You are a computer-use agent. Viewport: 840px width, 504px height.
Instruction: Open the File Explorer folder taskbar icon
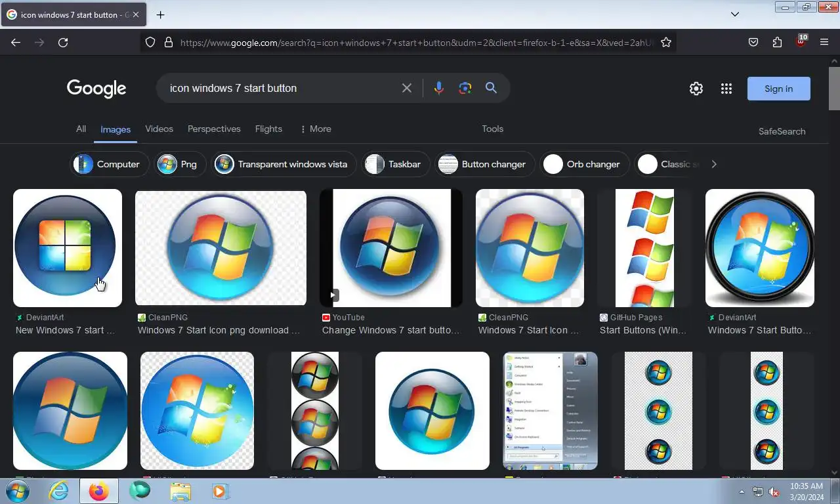[x=180, y=491]
